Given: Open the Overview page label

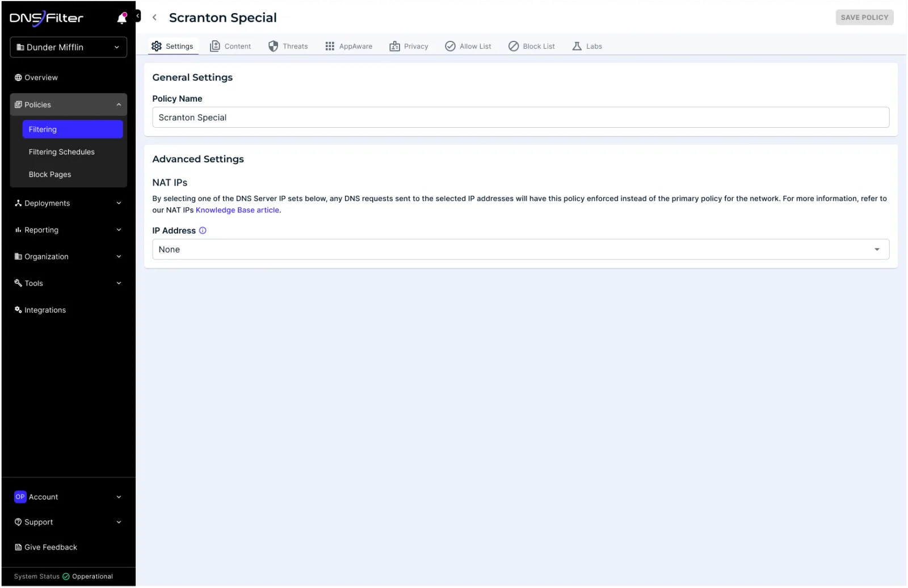Looking at the screenshot, I should (41, 78).
